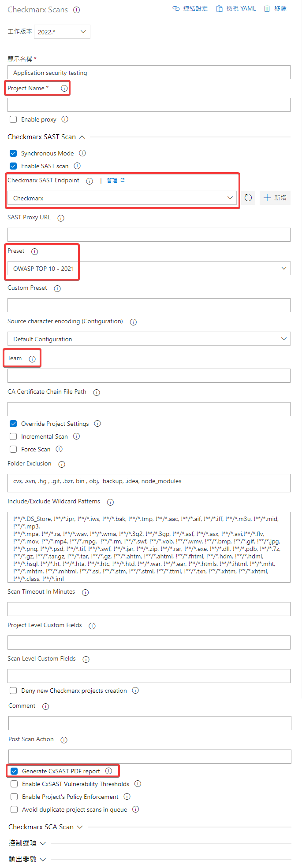Click info icon for Generate CxSAST PDF report
This screenshot has width=302, height=868.
click(x=109, y=771)
